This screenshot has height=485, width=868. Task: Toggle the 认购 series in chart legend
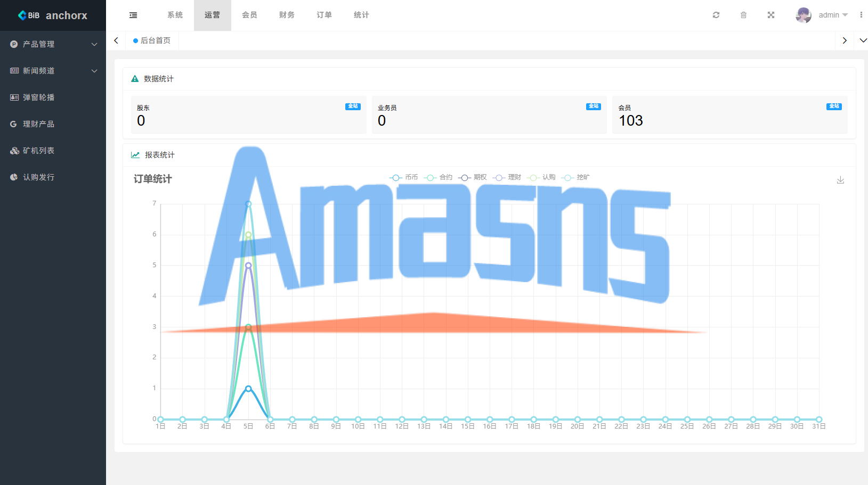coord(541,177)
